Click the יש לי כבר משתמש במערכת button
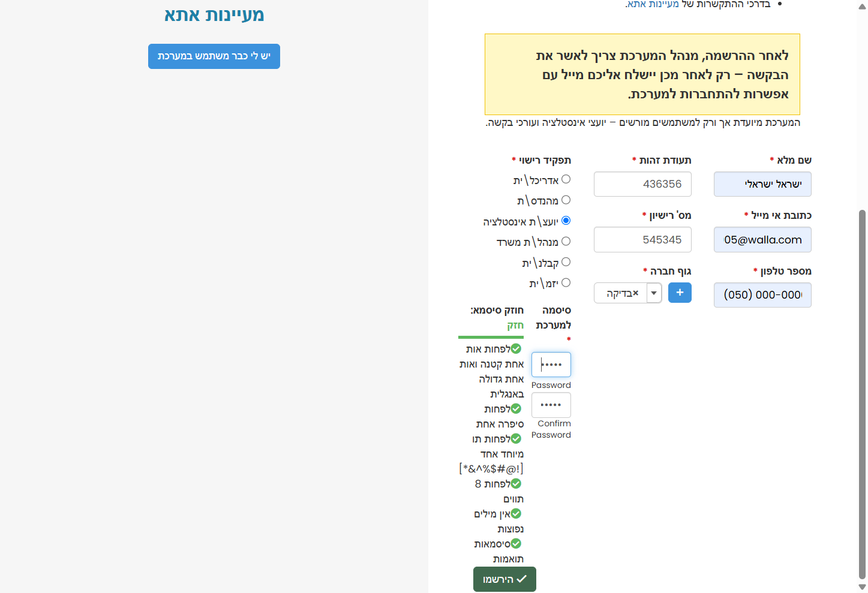Image resolution: width=868 pixels, height=593 pixels. [214, 56]
